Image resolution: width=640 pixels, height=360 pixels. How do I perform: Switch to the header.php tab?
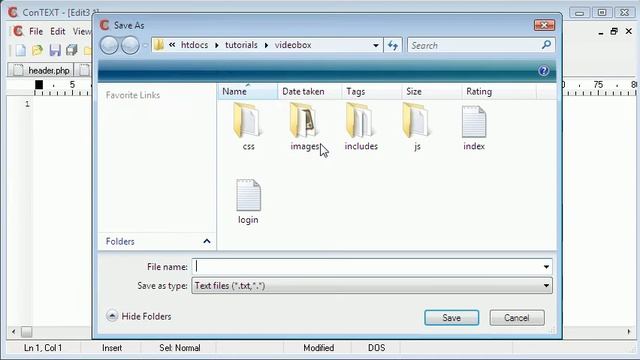tap(41, 70)
